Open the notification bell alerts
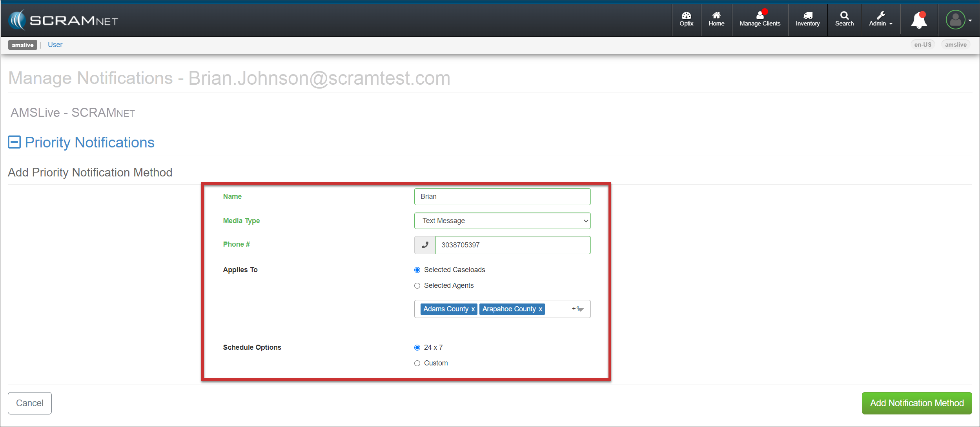The image size is (980, 427). pyautogui.click(x=919, y=20)
